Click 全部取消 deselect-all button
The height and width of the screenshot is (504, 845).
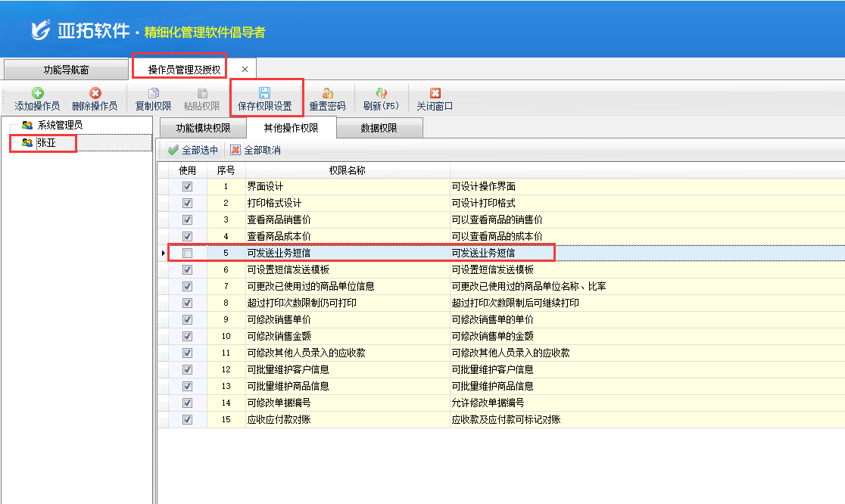255,151
